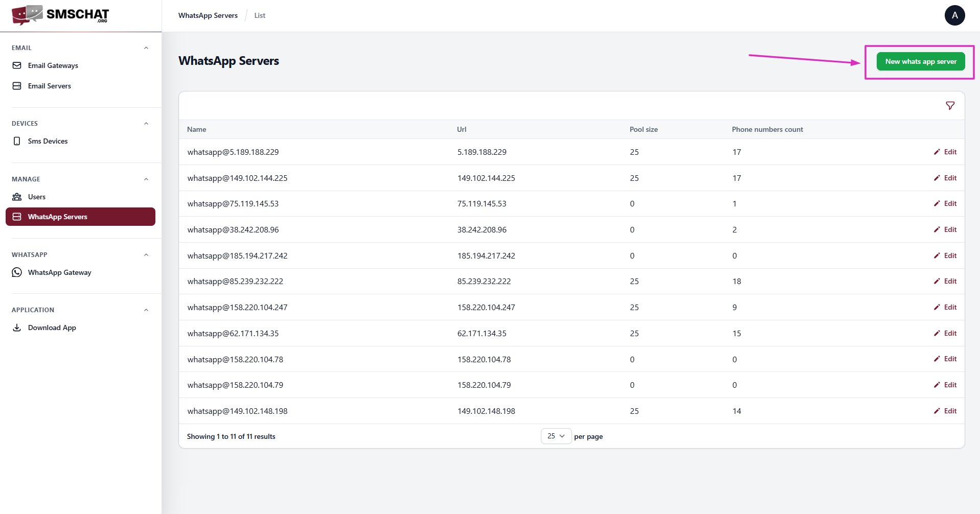Edit whatsapp@62.171.134.35 server

(945, 333)
